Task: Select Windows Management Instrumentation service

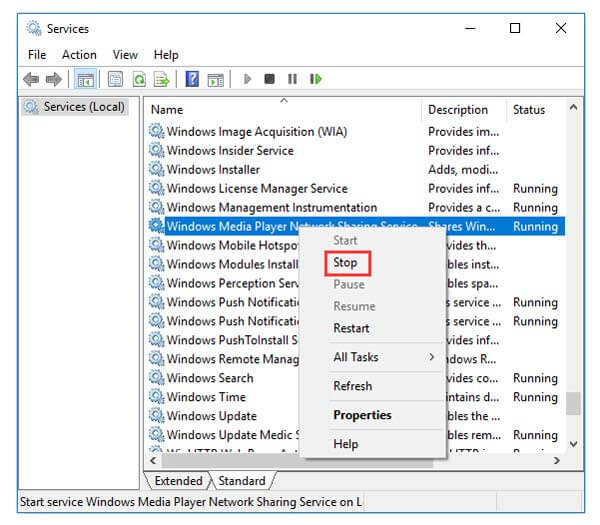Action: (x=272, y=207)
